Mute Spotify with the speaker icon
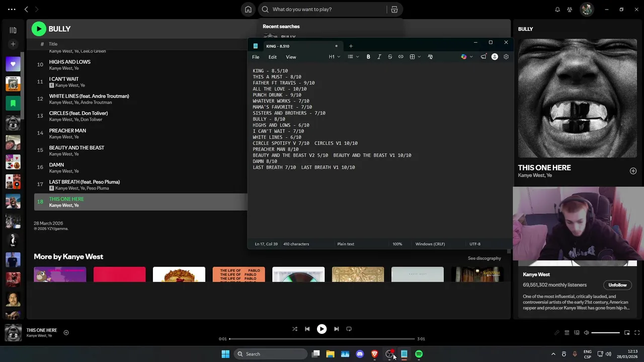644x362 pixels. pos(586,332)
